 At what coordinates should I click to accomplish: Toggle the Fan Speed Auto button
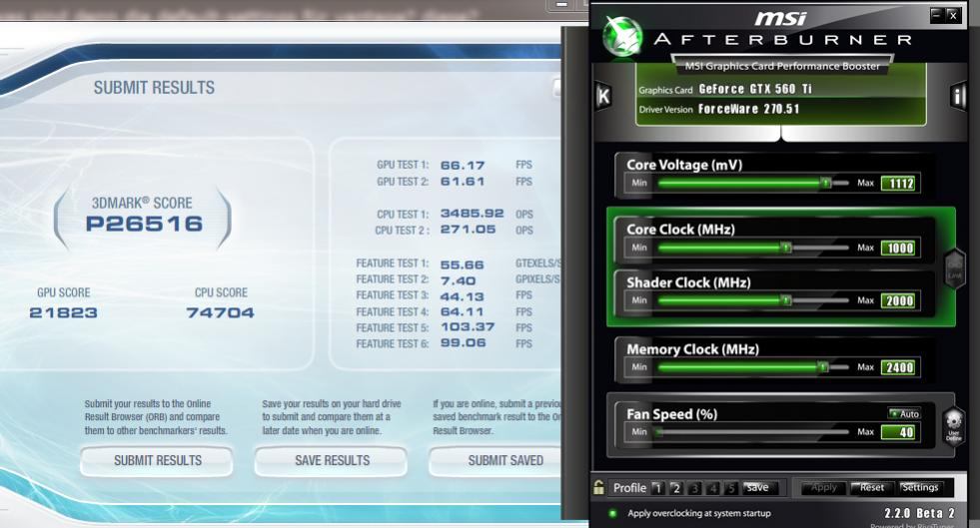click(904, 414)
